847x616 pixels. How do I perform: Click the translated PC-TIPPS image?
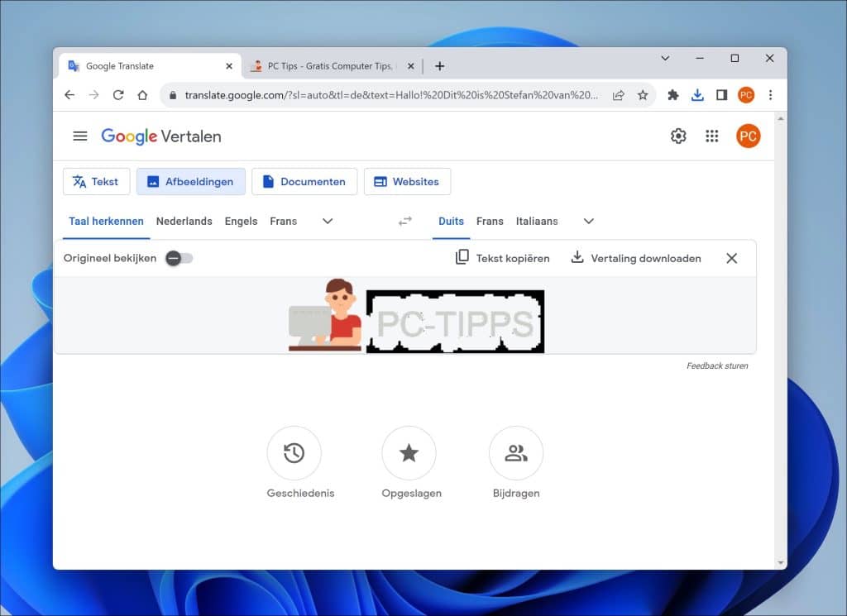[417, 316]
